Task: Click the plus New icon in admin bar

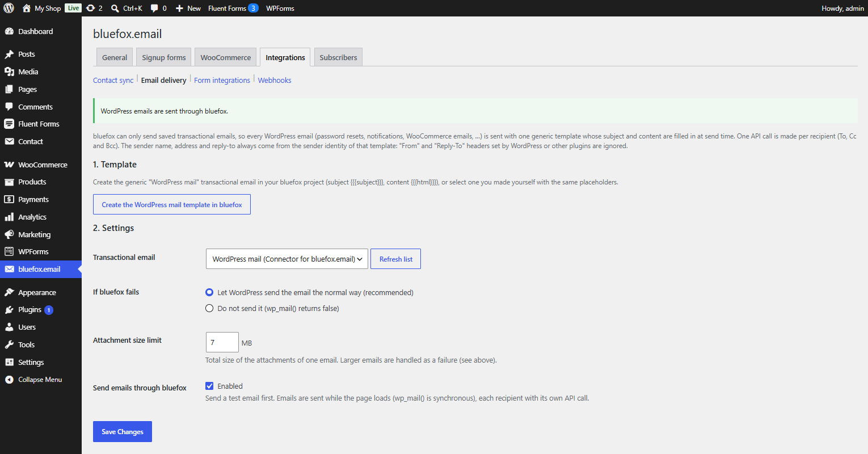Action: coord(179,8)
